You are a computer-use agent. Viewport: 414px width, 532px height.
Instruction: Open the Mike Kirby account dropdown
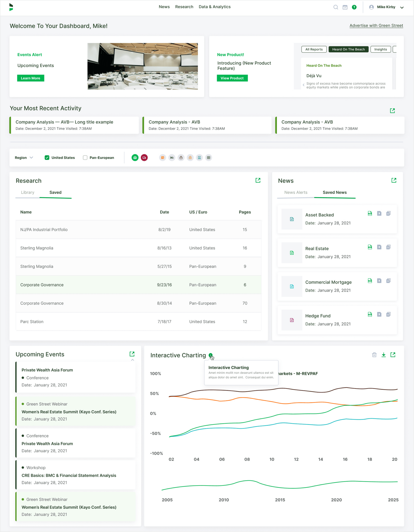tap(402, 7)
